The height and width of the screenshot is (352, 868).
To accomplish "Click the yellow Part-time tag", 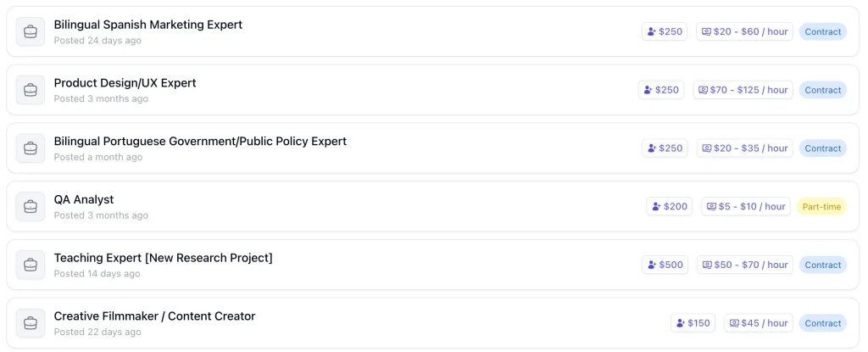I will click(821, 206).
